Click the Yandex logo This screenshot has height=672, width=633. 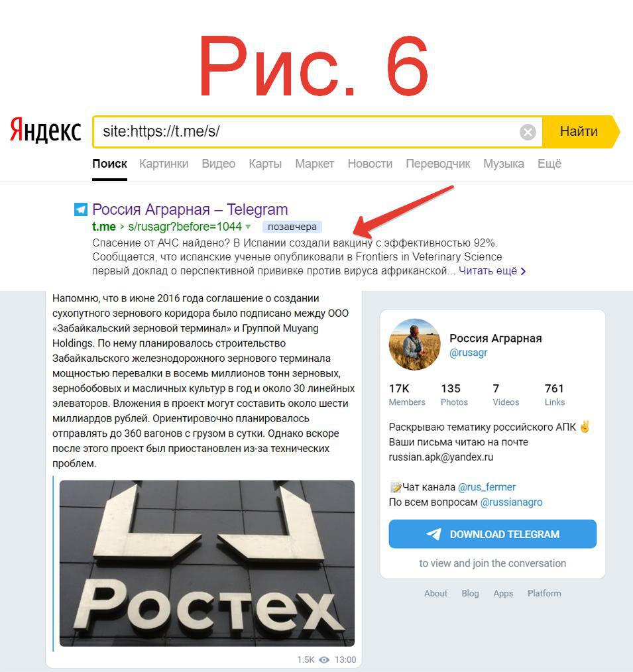pyautogui.click(x=46, y=131)
